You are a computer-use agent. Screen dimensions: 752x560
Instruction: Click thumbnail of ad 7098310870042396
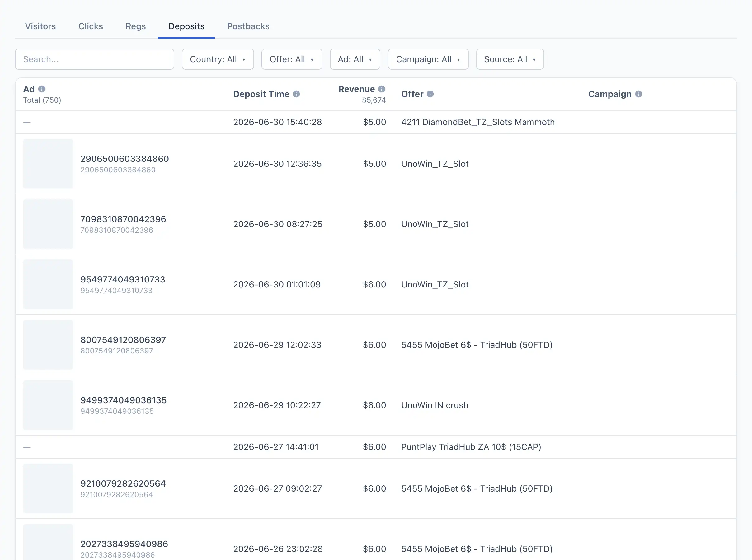point(48,224)
